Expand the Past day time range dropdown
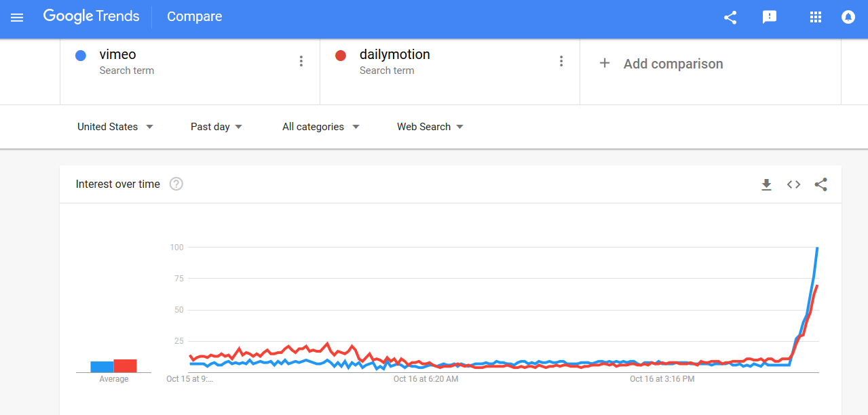 pyautogui.click(x=216, y=127)
